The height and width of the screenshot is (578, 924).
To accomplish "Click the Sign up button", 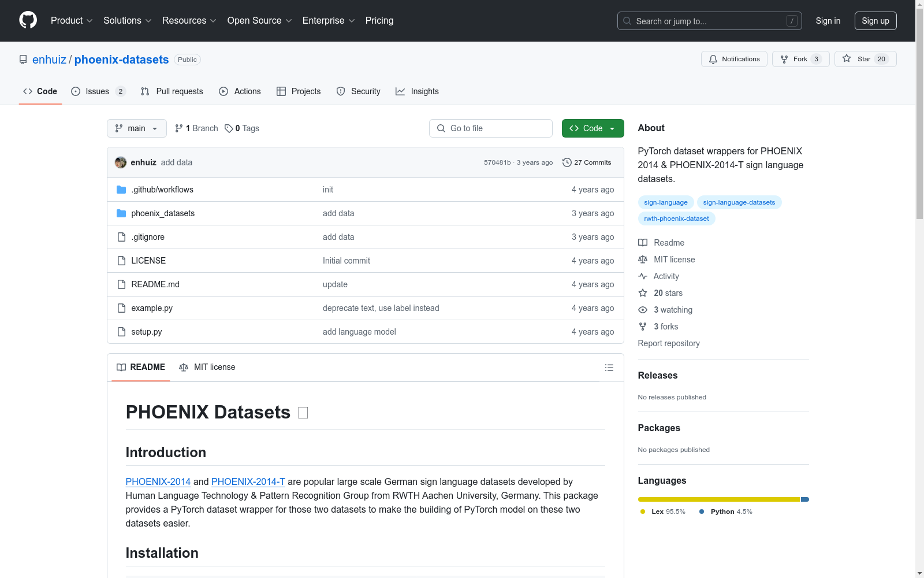I will [875, 21].
